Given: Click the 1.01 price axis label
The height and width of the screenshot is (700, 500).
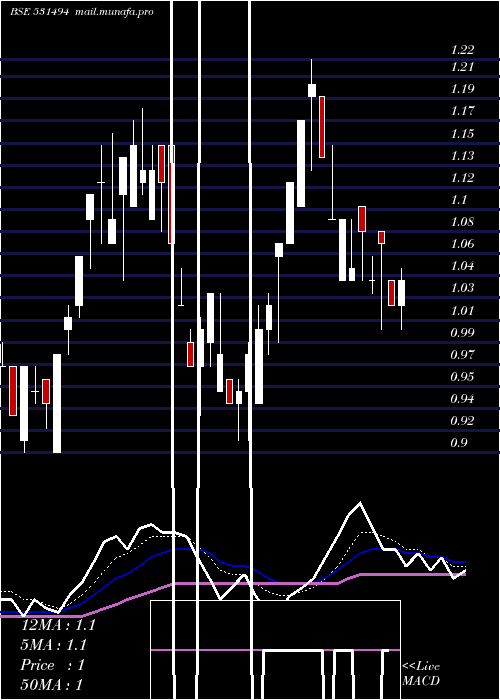Looking at the screenshot, I should pos(462,310).
